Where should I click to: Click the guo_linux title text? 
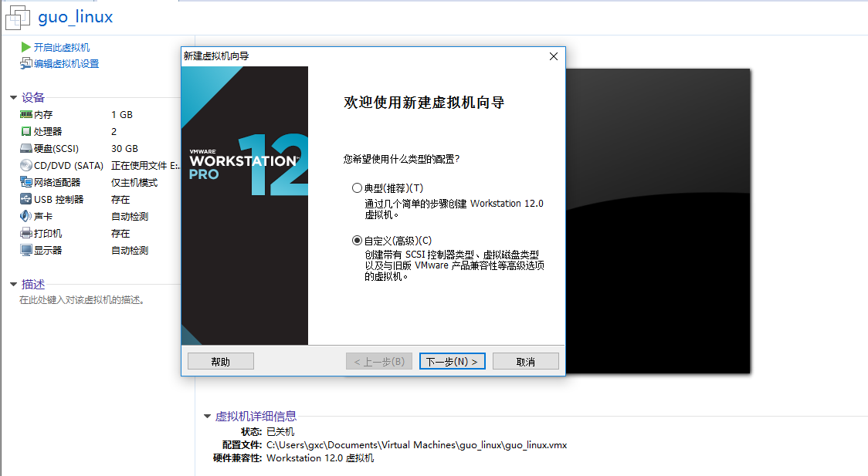tap(75, 17)
